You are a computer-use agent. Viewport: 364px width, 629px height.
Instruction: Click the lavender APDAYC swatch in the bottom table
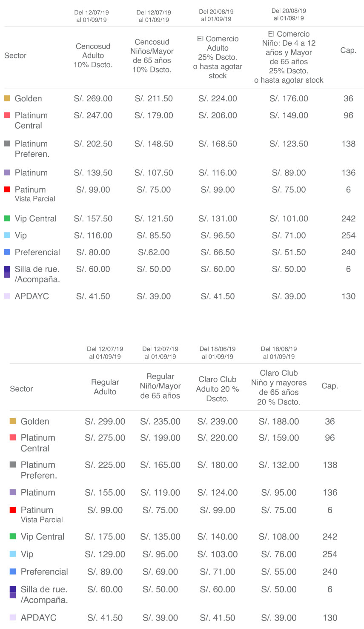[x=13, y=618]
